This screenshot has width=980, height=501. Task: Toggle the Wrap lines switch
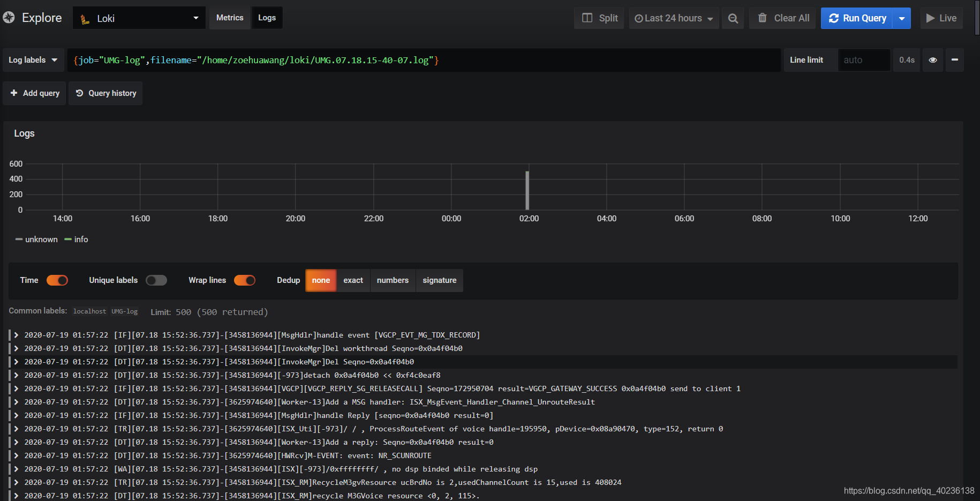[x=244, y=280]
